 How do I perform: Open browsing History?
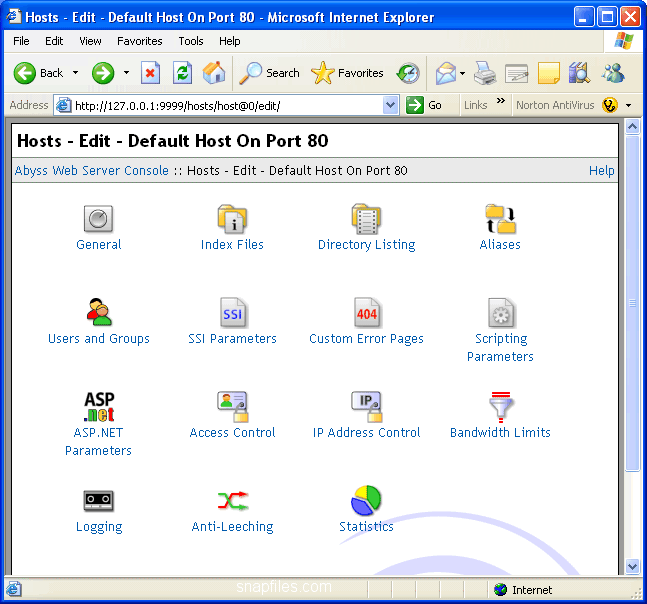coord(408,73)
